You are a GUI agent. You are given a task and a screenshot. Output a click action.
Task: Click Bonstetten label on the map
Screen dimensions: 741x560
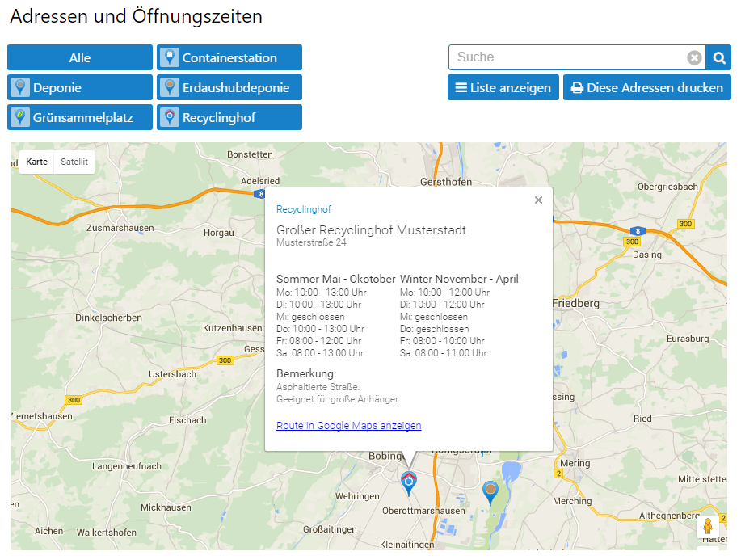tap(250, 154)
